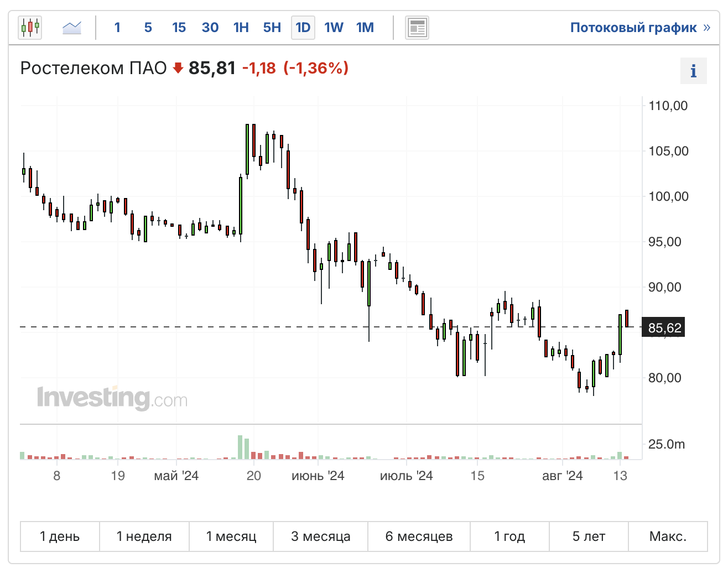Click the 25.0m volume label
The image size is (728, 573).
(666, 444)
